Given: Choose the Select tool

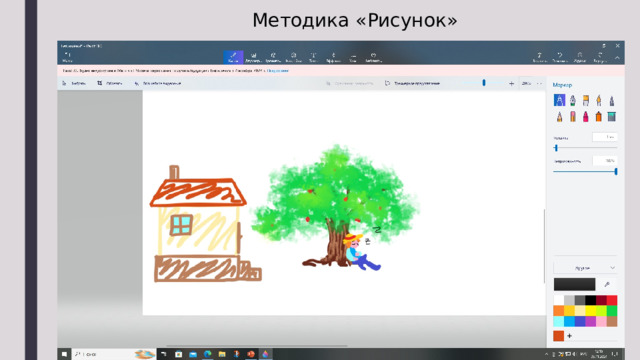Looking at the screenshot, I should coord(74,83).
